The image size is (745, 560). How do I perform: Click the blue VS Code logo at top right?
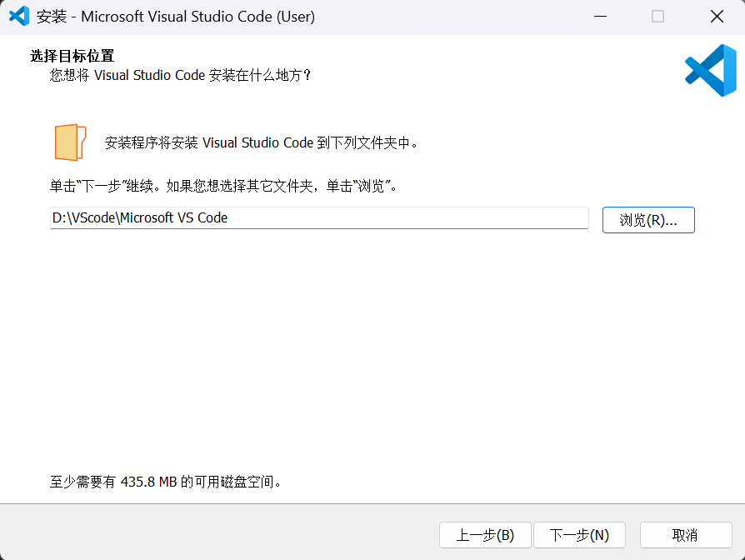point(708,70)
